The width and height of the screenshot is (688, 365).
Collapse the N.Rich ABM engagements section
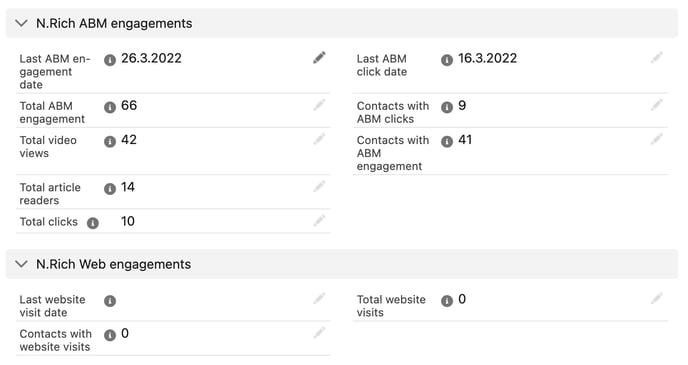point(21,23)
